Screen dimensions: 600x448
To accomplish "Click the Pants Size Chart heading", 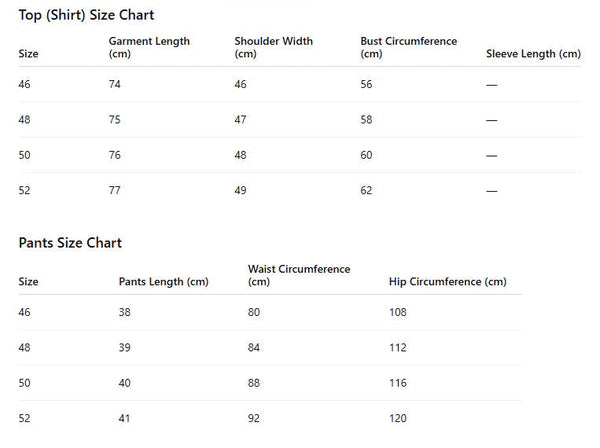I will [70, 243].
